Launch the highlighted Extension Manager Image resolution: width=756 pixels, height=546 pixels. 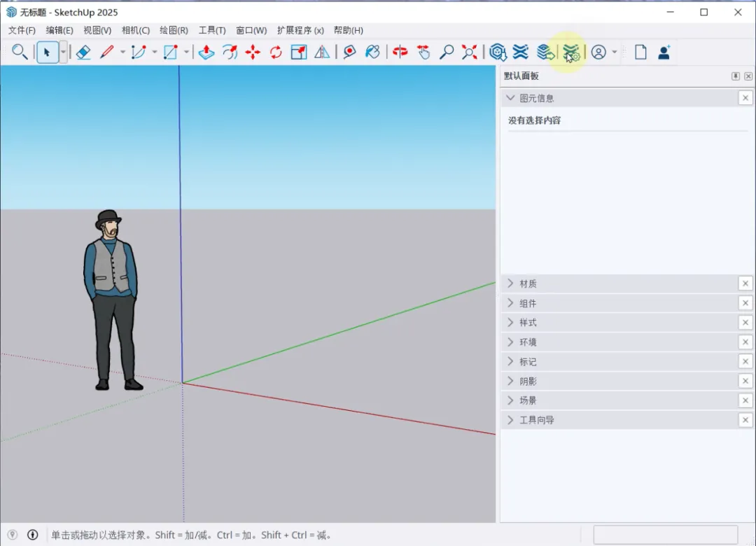coord(570,52)
